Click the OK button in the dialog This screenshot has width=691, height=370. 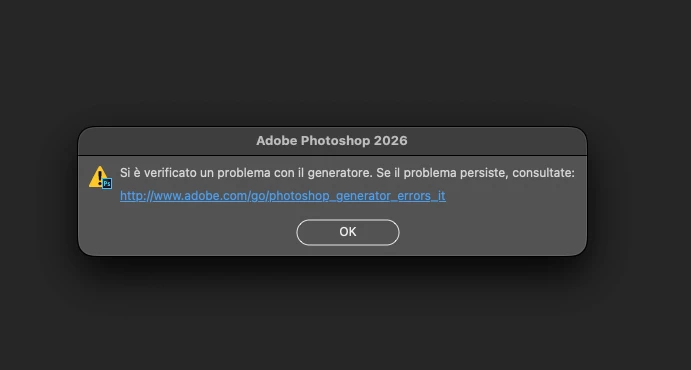coord(348,232)
